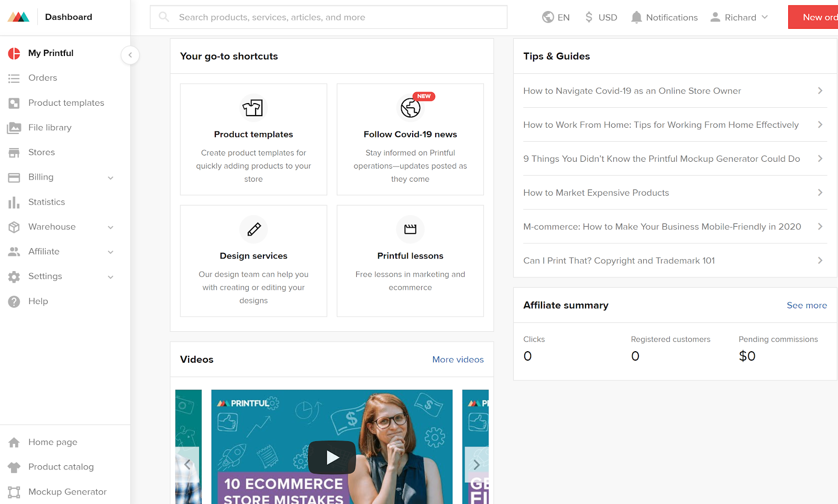Click the Orders list icon
Image resolution: width=838 pixels, height=504 pixels.
point(14,78)
